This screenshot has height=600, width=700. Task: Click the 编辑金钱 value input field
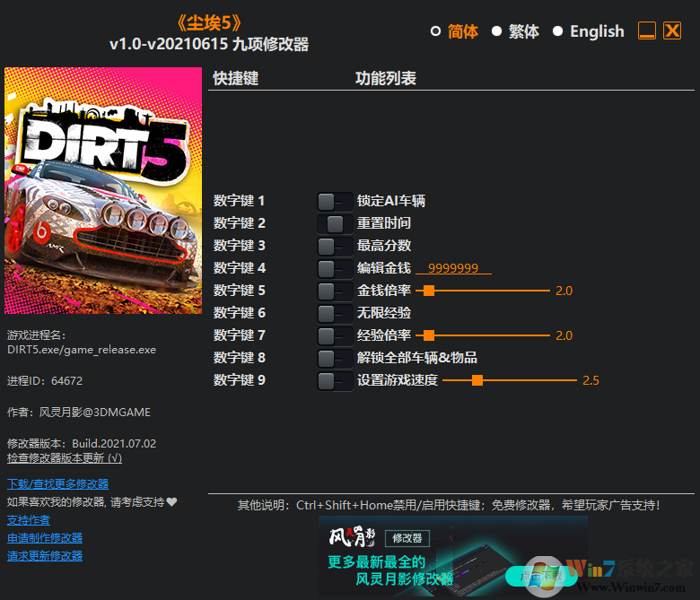(453, 268)
